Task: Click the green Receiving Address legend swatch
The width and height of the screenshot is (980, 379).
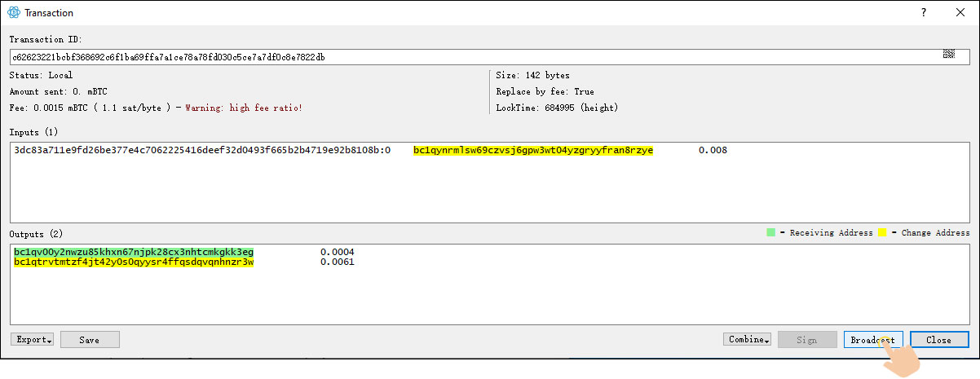Action: tap(771, 232)
